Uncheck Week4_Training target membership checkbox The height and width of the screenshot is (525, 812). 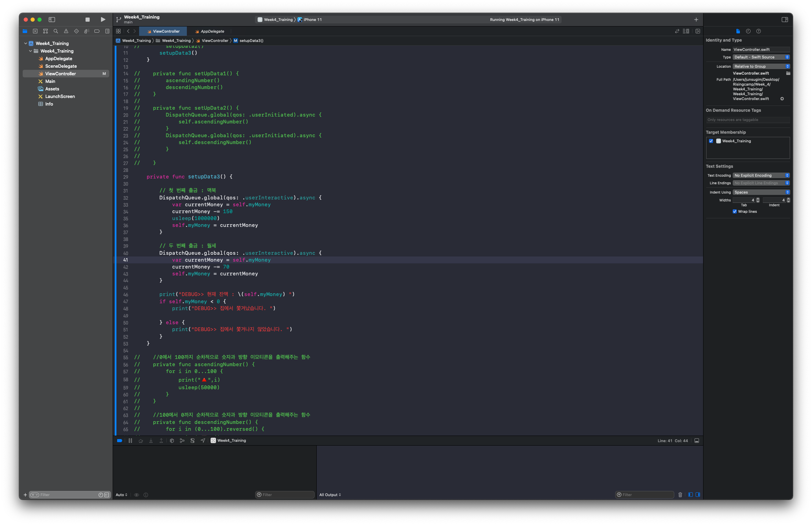pos(711,141)
